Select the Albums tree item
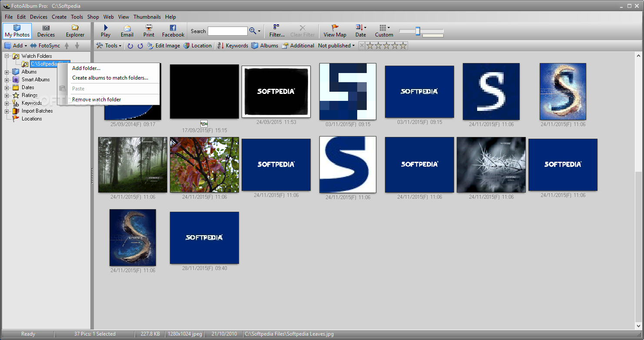Screen dimensions: 644x340 [29, 72]
